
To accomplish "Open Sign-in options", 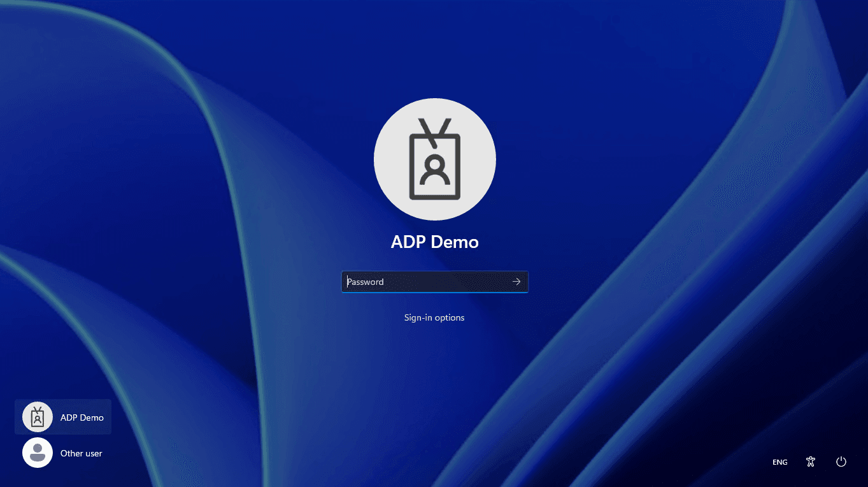I will click(434, 317).
